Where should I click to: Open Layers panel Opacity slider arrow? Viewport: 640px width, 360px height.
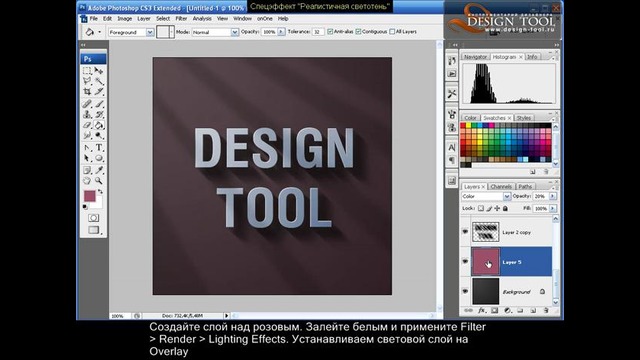553,196
